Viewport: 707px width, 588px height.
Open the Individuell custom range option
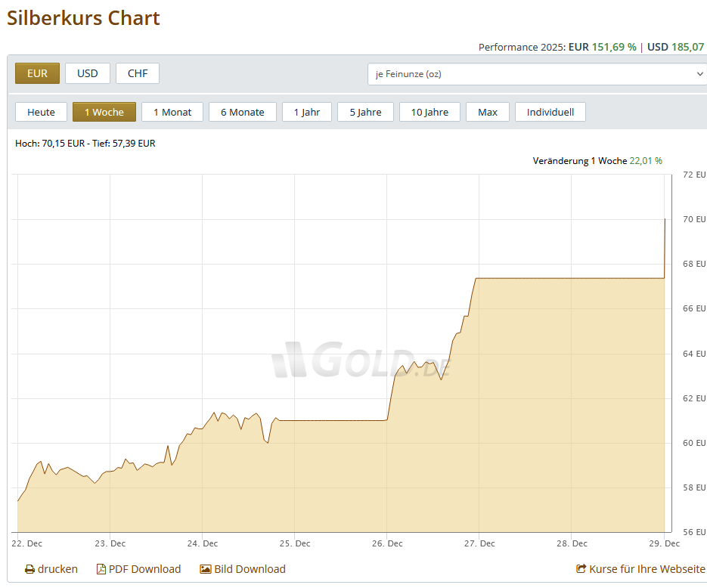pyautogui.click(x=550, y=112)
